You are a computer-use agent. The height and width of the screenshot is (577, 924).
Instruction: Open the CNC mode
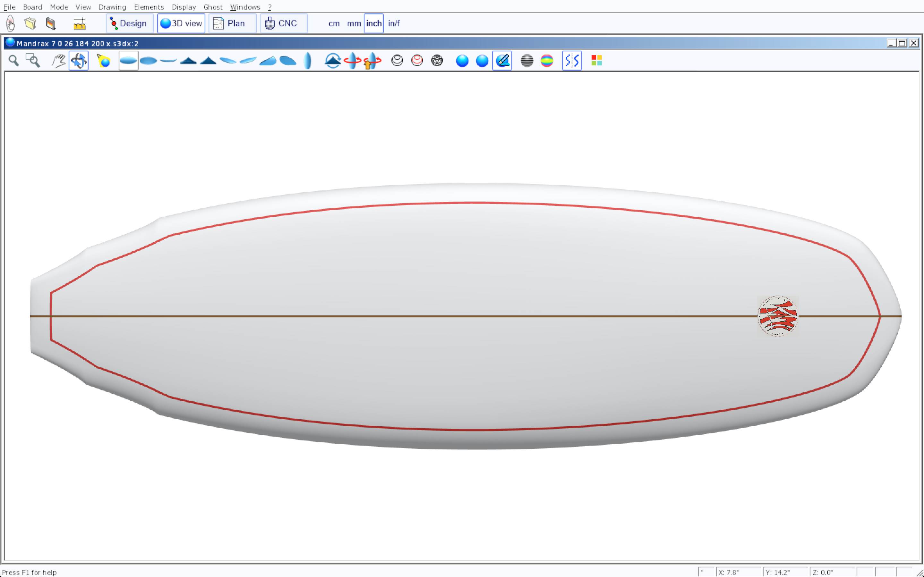pyautogui.click(x=283, y=23)
